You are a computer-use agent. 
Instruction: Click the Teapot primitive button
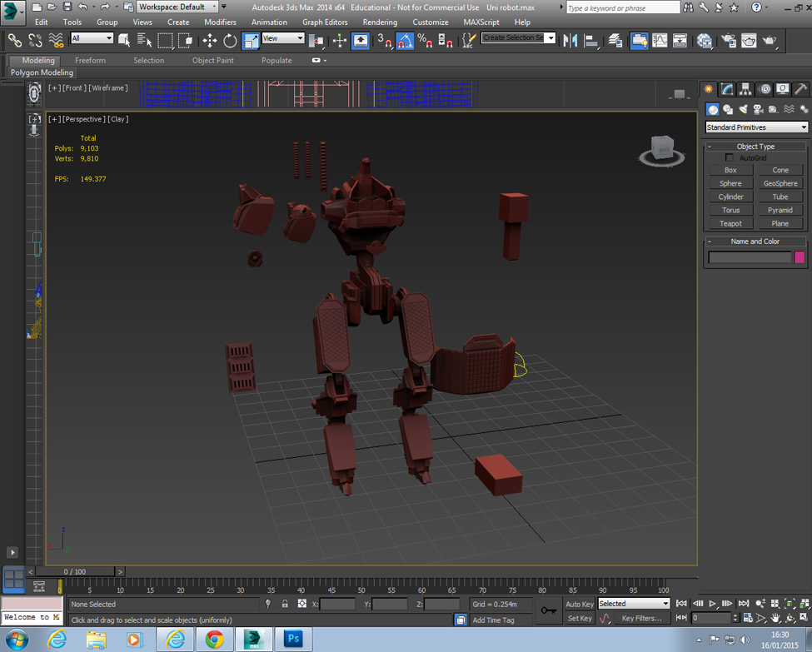[x=730, y=223]
